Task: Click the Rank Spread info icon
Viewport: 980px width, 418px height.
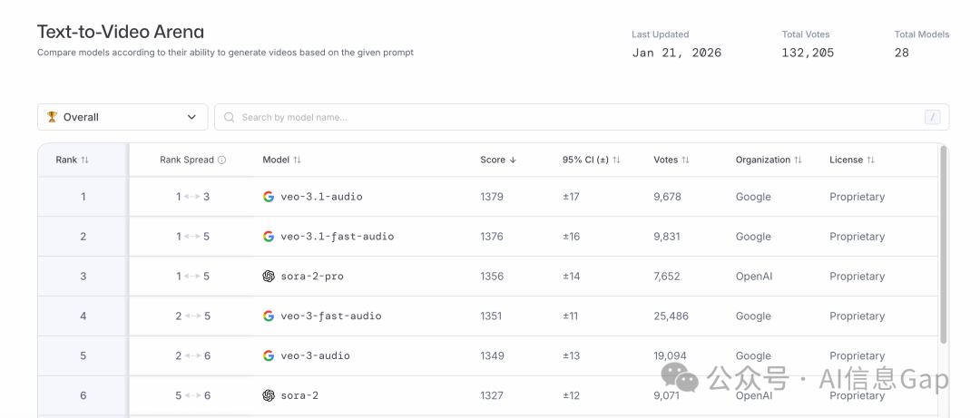Action: click(x=221, y=160)
